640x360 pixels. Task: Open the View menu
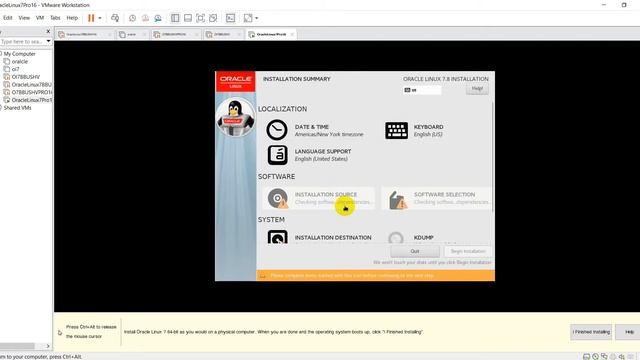click(x=24, y=18)
